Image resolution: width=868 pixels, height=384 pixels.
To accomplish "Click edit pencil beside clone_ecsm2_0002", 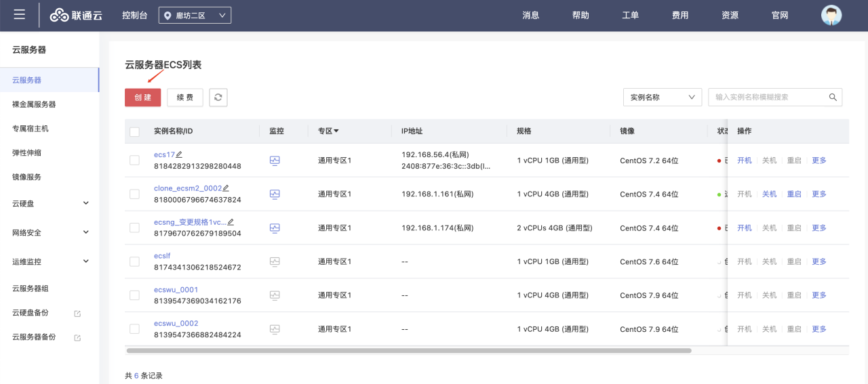I will pyautogui.click(x=226, y=188).
